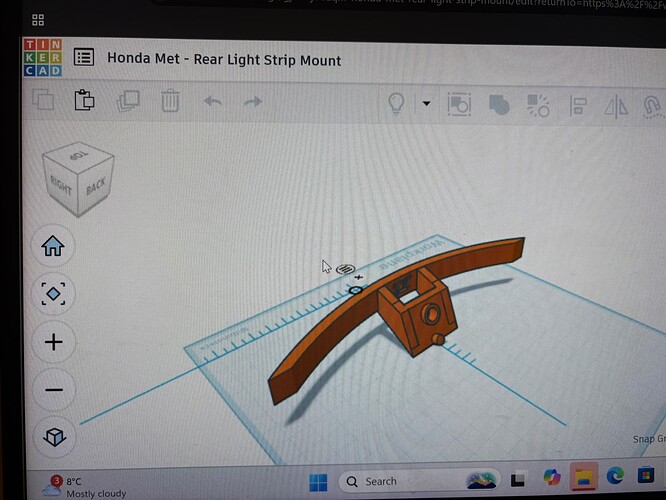The height and width of the screenshot is (500, 666).
Task: Click the Home view button
Action: [53, 245]
